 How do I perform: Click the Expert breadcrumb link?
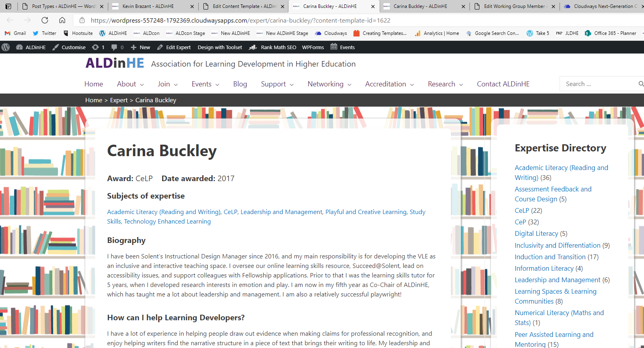[119, 100]
